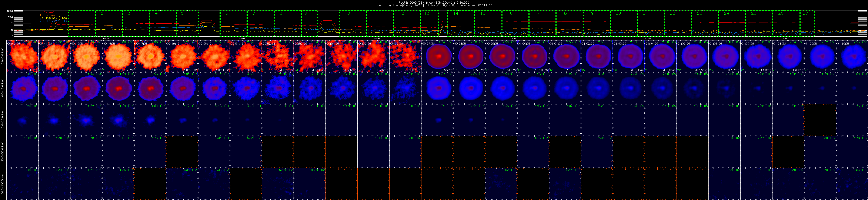Viewport: 868px width, 200px height.
Task: Click the 3.0-6.0 keV row label
Action: pos(3,56)
